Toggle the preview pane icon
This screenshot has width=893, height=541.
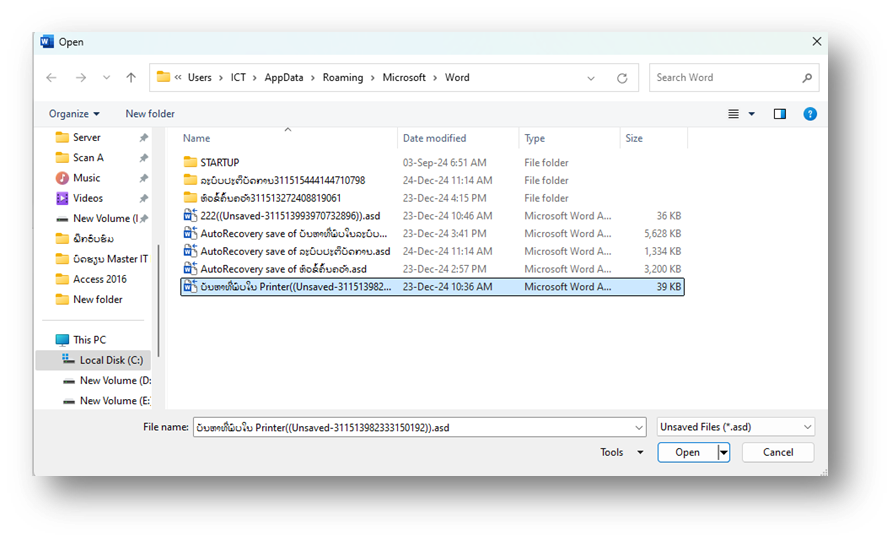pyautogui.click(x=780, y=114)
